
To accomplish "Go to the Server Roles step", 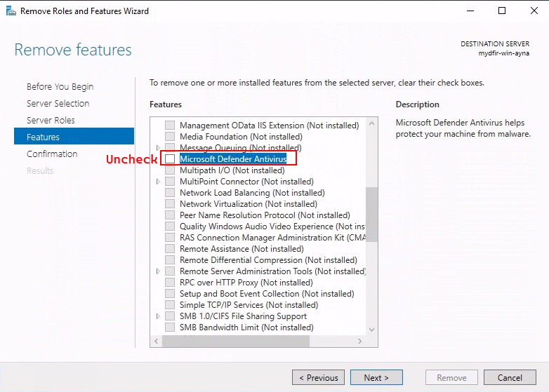I will tap(51, 121).
